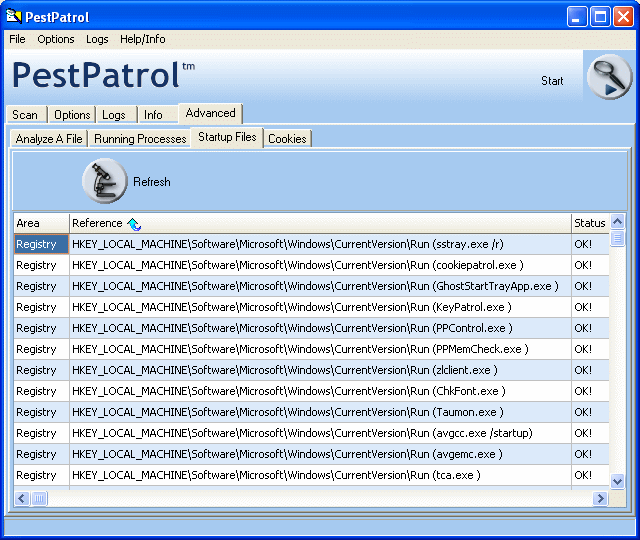640x540 pixels.
Task: Select the avgcc.exe /startup reference row
Action: pyautogui.click(x=320, y=433)
